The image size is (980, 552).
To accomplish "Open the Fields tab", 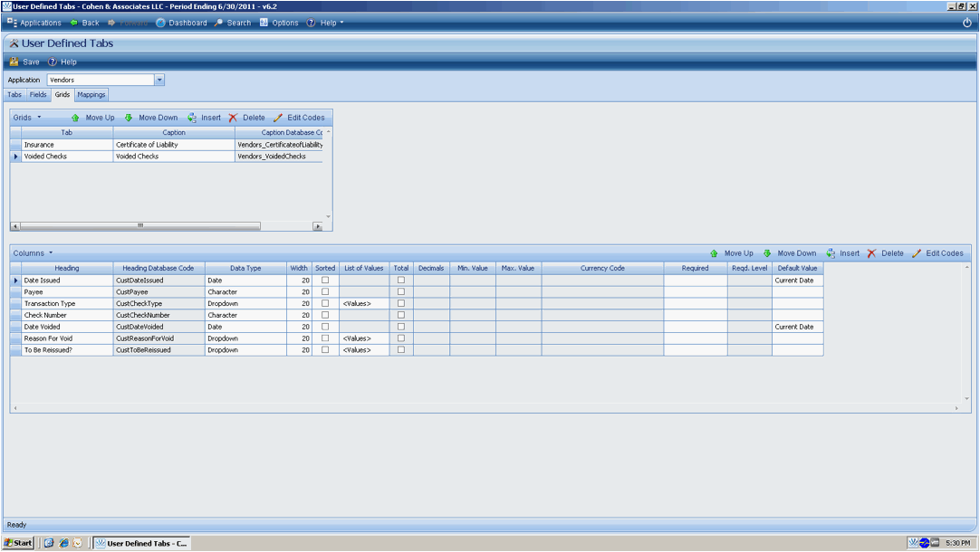I will pyautogui.click(x=38, y=94).
